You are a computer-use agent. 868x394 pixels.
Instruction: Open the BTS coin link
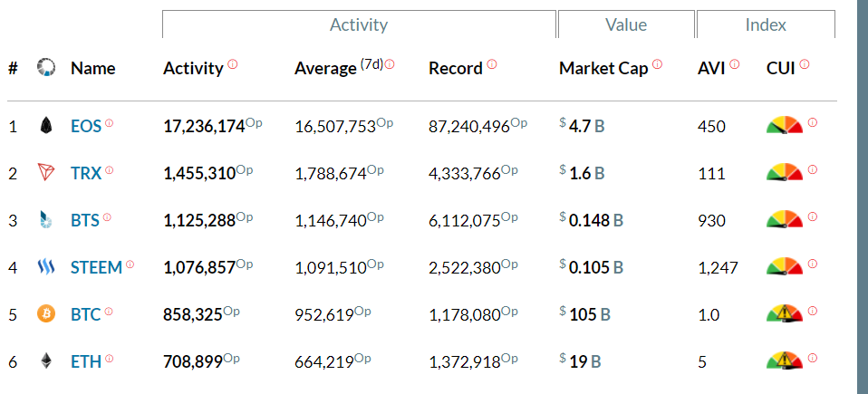pyautogui.click(x=85, y=221)
